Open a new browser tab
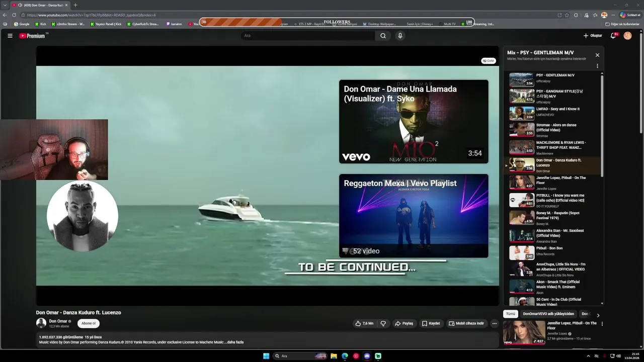The width and height of the screenshot is (644, 362). point(75,5)
